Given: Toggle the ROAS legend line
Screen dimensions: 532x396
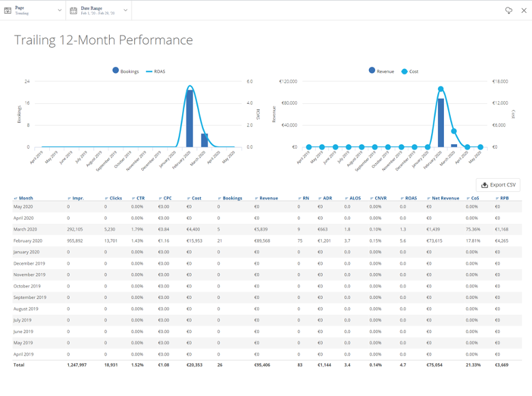Looking at the screenshot, I should pos(149,71).
